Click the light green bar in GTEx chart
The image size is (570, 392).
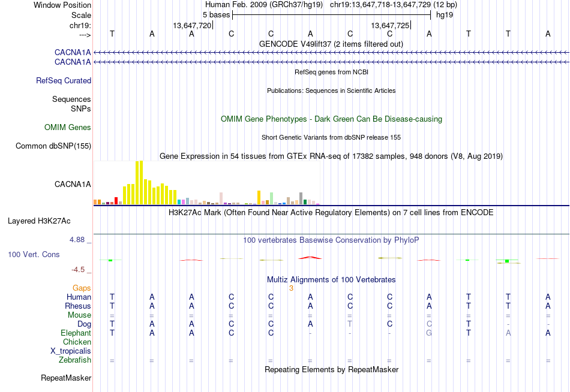pyautogui.click(x=272, y=198)
